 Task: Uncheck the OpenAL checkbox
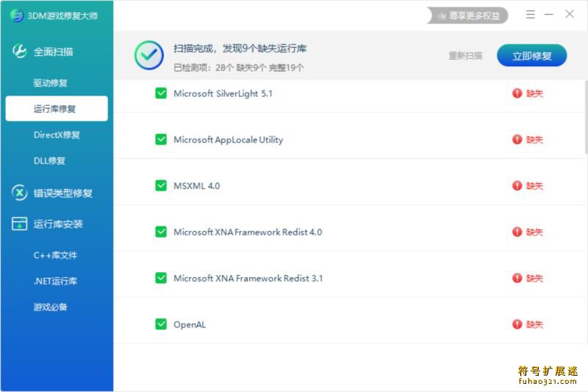[x=161, y=324]
